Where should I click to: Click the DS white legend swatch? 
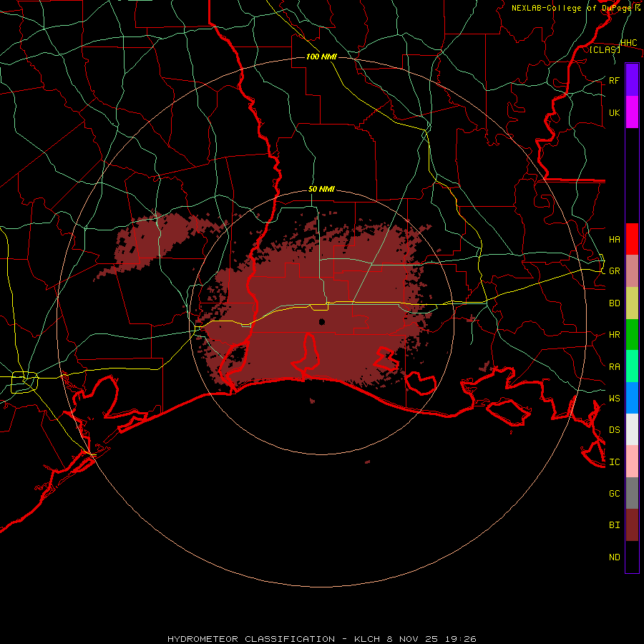(632, 429)
